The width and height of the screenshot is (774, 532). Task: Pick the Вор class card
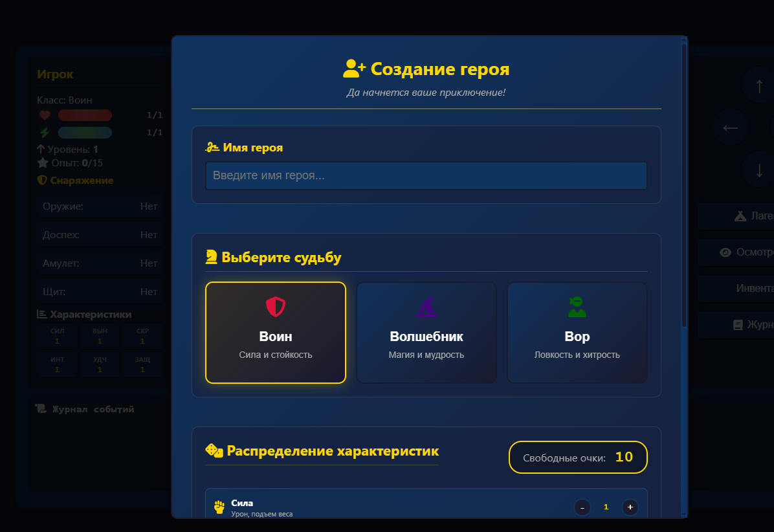[577, 333]
